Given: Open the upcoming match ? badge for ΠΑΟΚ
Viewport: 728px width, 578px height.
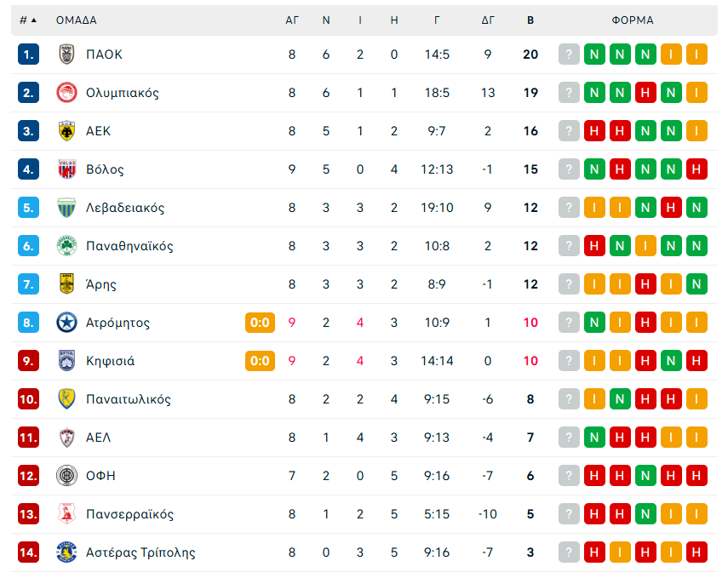Looking at the screenshot, I should point(569,54).
